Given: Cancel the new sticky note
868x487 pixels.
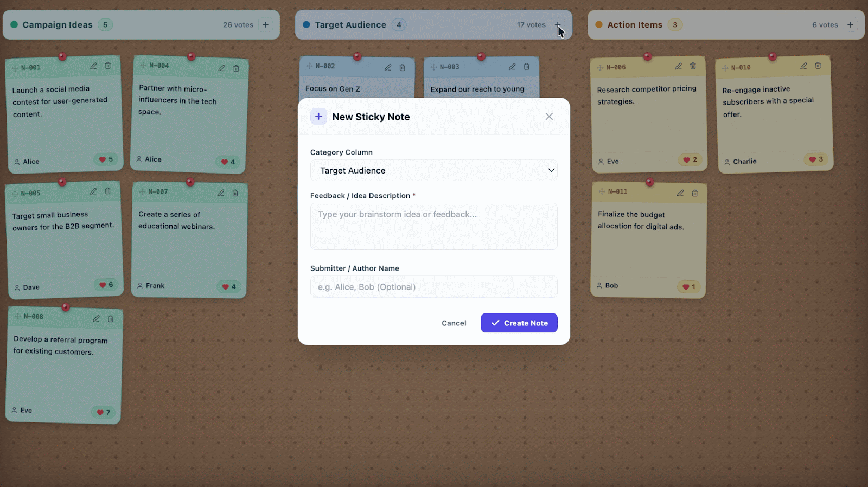Looking at the screenshot, I should point(454,323).
